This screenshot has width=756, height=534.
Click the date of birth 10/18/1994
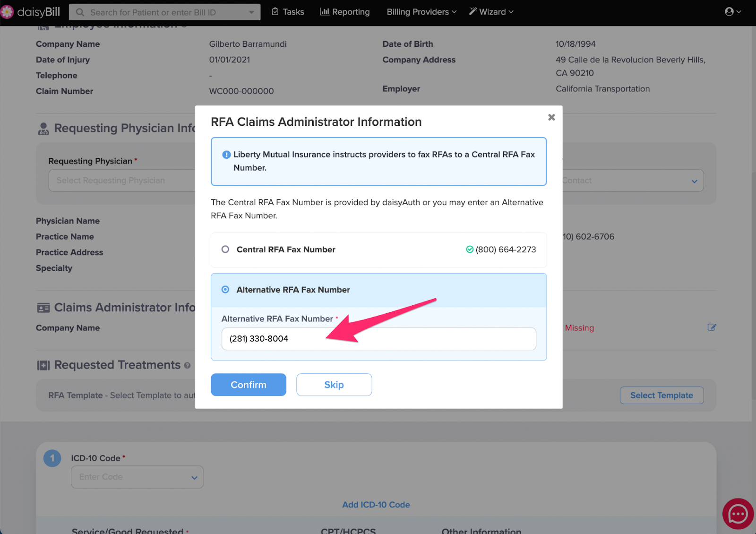pos(576,44)
